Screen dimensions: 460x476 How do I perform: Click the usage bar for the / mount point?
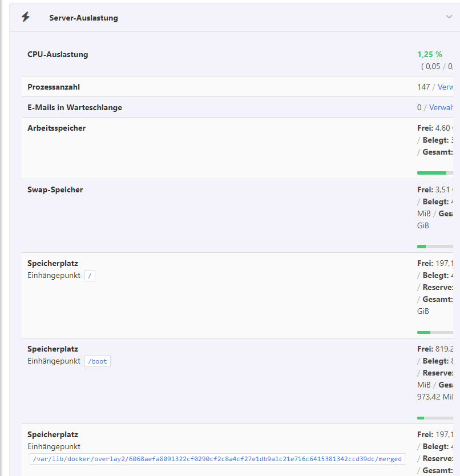point(437,332)
